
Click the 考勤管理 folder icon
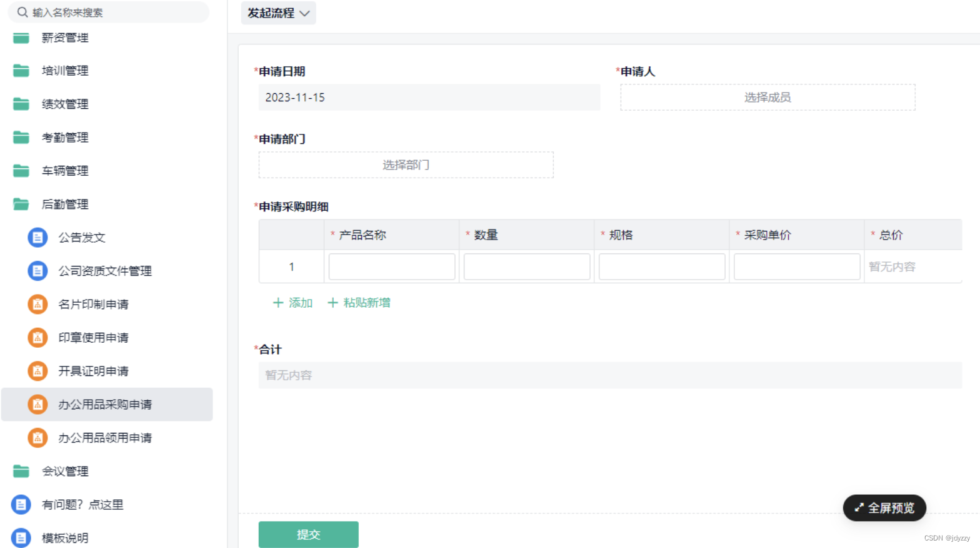(21, 137)
